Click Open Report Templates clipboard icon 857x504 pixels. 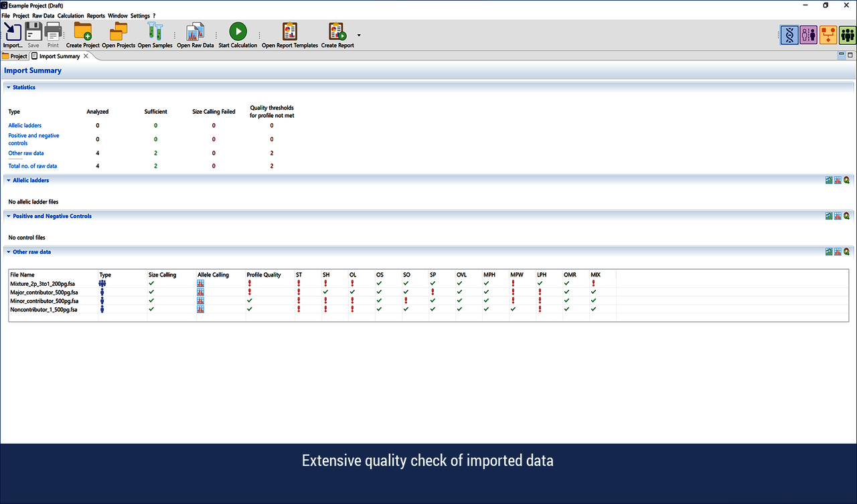pyautogui.click(x=290, y=31)
